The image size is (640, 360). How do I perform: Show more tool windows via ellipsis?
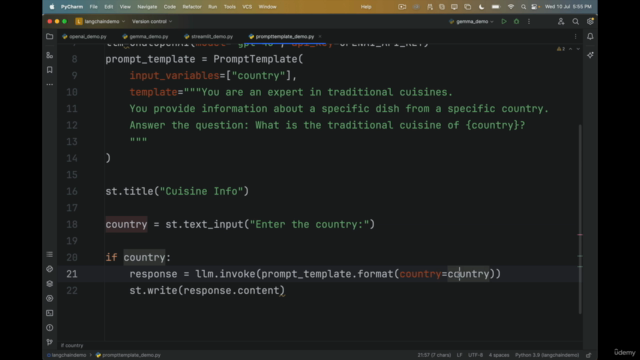click(49, 84)
